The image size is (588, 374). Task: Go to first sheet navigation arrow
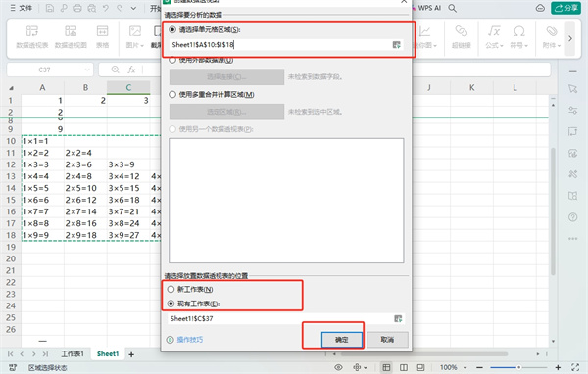(x=10, y=354)
